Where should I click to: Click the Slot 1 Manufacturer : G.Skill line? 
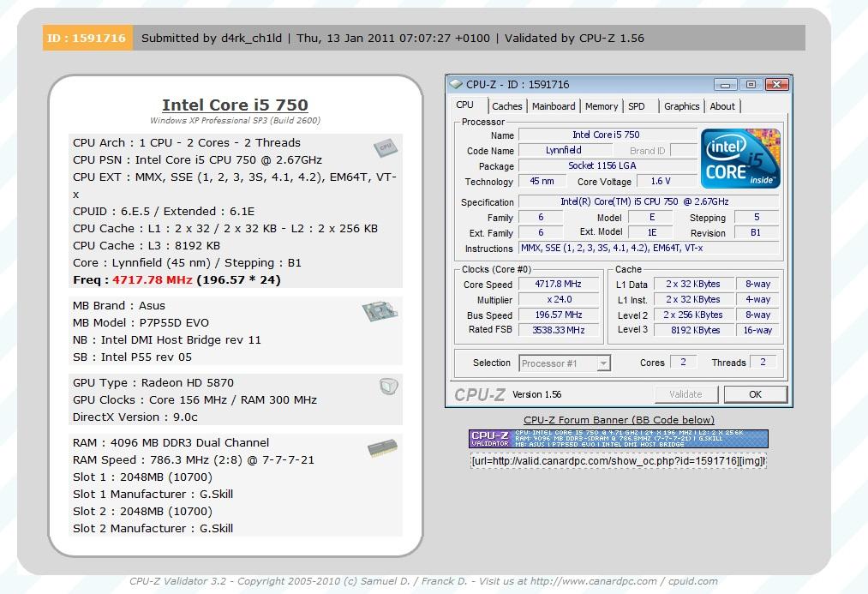153,494
